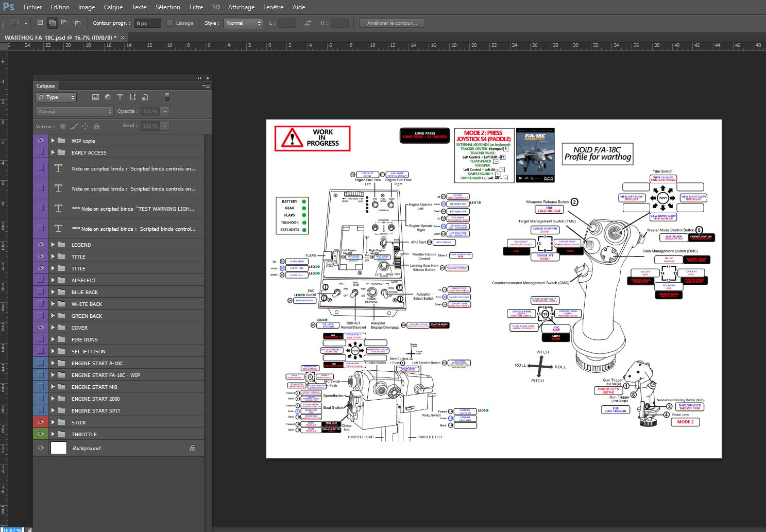Collapse the Calques panel with double arrows
The image size is (766, 532).
tap(199, 78)
